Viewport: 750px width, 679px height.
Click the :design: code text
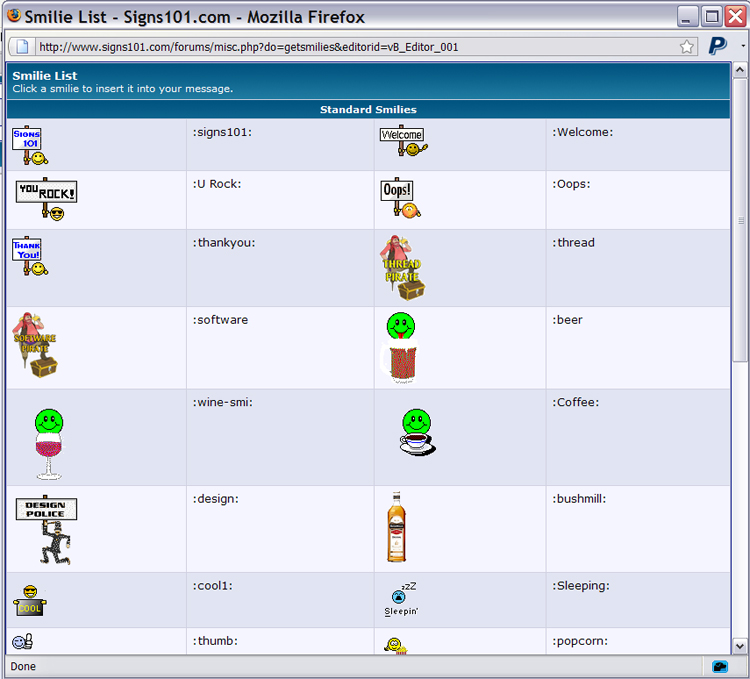click(216, 499)
